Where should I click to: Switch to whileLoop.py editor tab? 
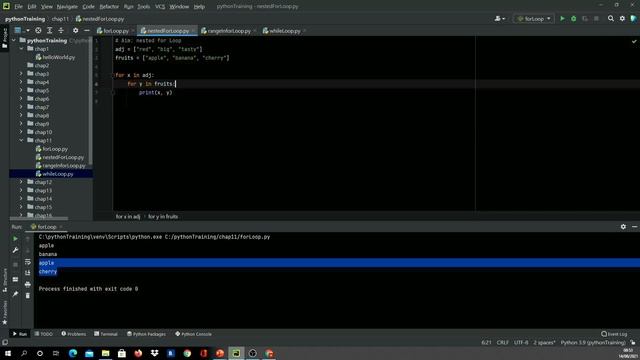[284, 31]
